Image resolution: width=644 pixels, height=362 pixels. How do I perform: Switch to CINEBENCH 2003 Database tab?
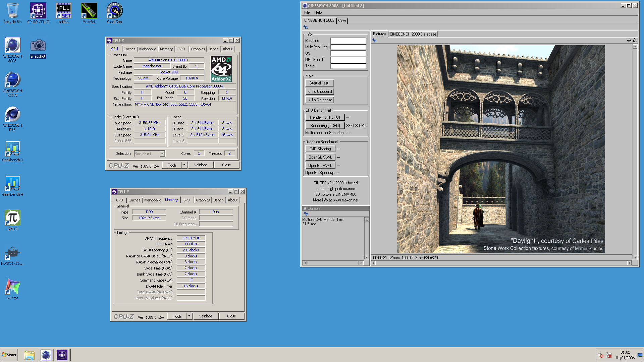(x=413, y=34)
